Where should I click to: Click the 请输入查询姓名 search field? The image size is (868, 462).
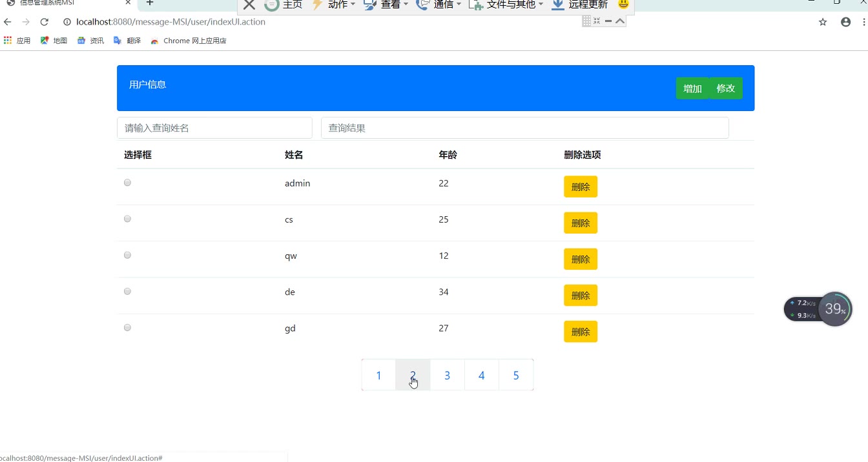pyautogui.click(x=214, y=128)
